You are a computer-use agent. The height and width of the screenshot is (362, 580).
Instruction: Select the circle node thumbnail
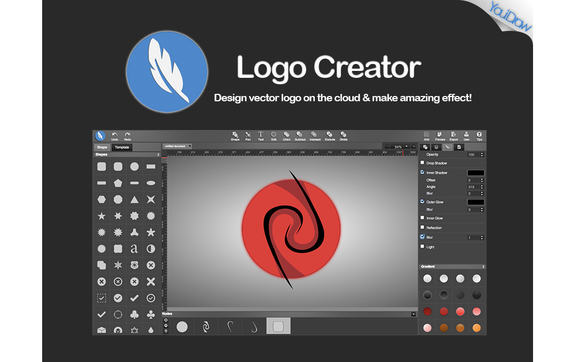tap(182, 327)
